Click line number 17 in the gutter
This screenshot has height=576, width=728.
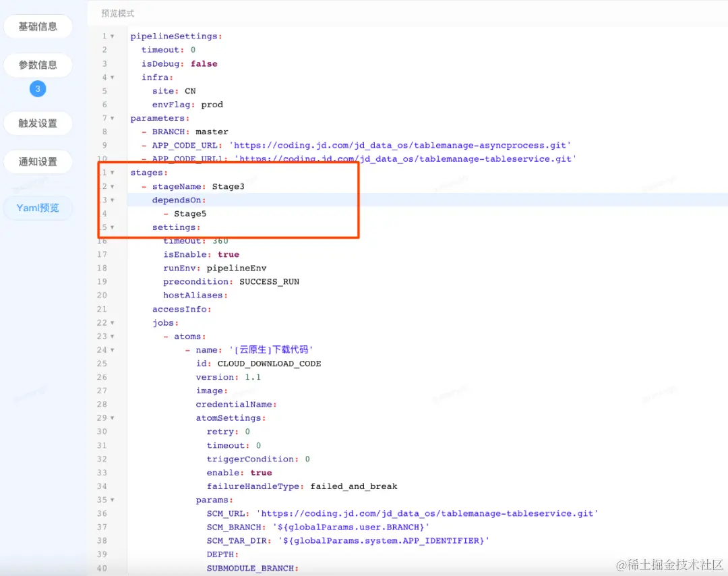click(x=102, y=254)
